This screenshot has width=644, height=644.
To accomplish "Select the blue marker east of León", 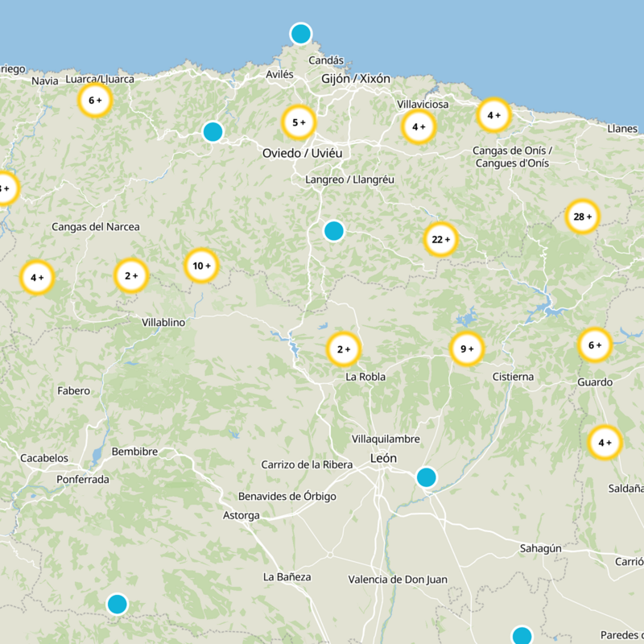I will pos(427,477).
